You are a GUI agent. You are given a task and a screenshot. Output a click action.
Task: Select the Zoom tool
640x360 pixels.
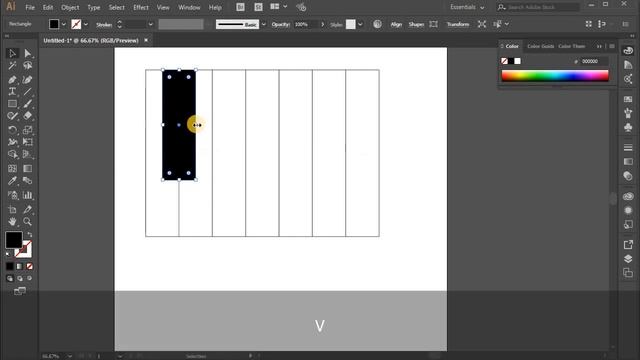click(x=27, y=222)
